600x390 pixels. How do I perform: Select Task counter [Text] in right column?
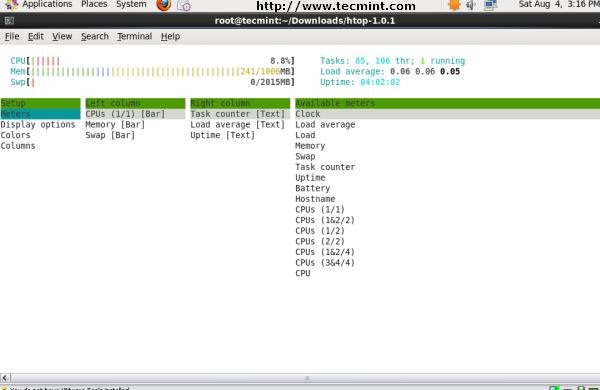pos(240,114)
